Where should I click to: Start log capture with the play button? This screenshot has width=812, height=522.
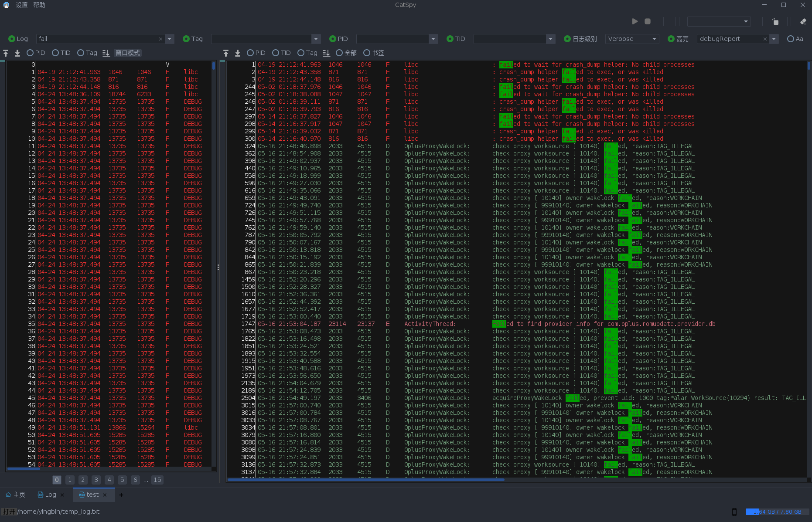coord(635,21)
